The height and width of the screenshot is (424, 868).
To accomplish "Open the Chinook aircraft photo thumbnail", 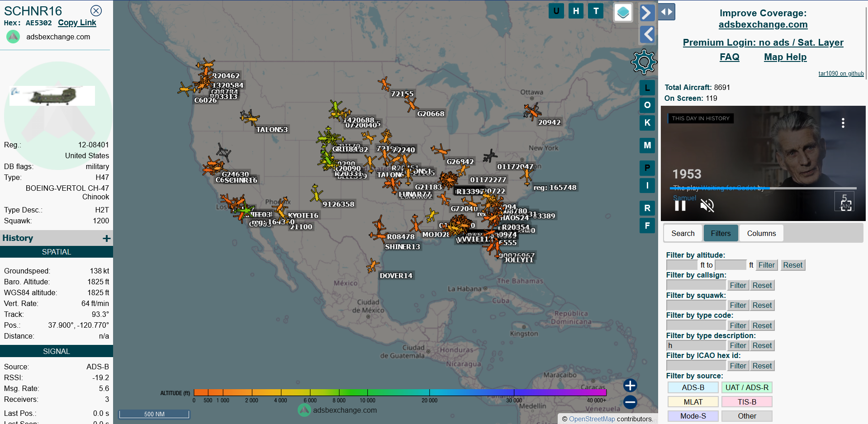I will (52, 95).
